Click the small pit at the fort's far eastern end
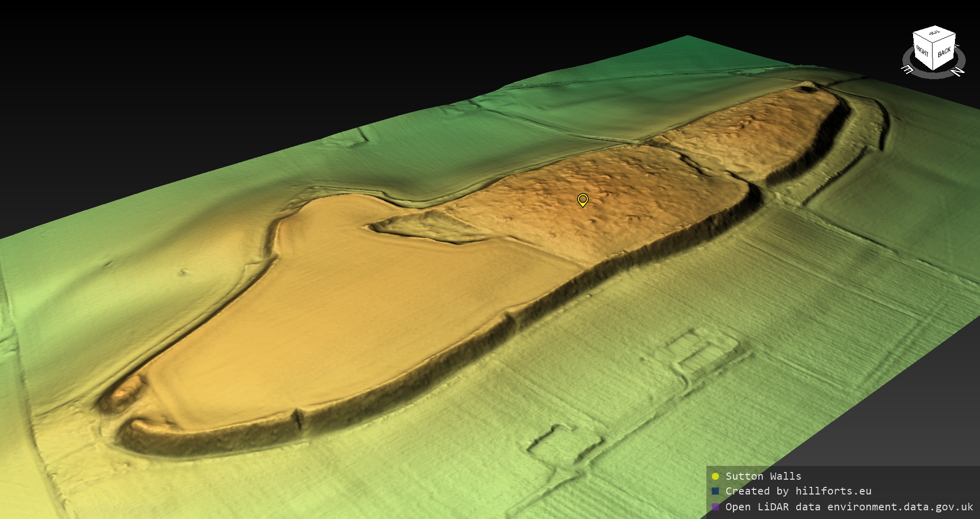The height and width of the screenshot is (519, 980). pyautogui.click(x=806, y=89)
